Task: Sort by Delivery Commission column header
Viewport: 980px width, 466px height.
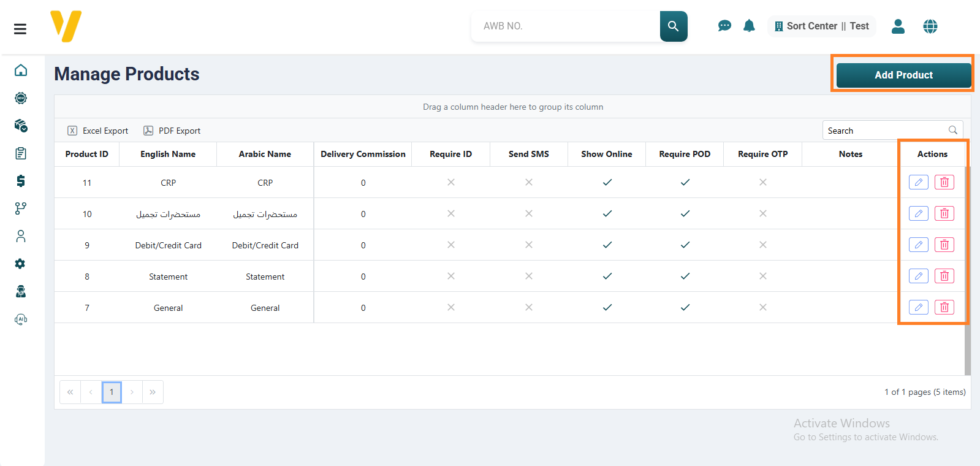Action: 363,154
